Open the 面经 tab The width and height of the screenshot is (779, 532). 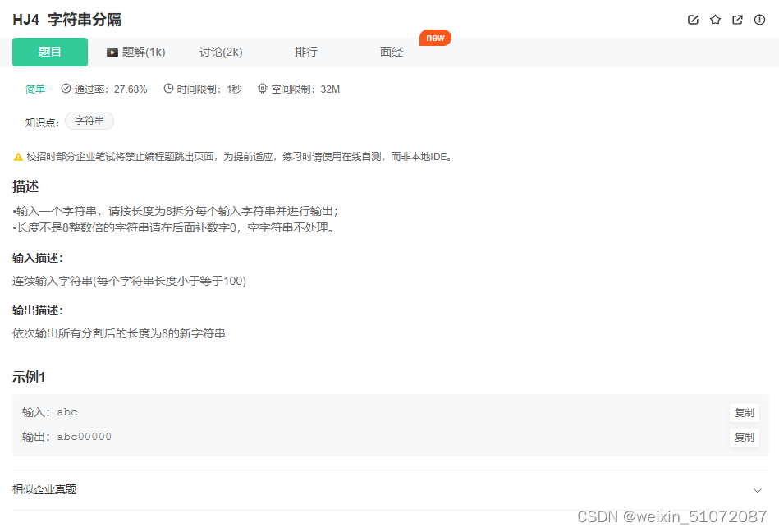tap(391, 52)
